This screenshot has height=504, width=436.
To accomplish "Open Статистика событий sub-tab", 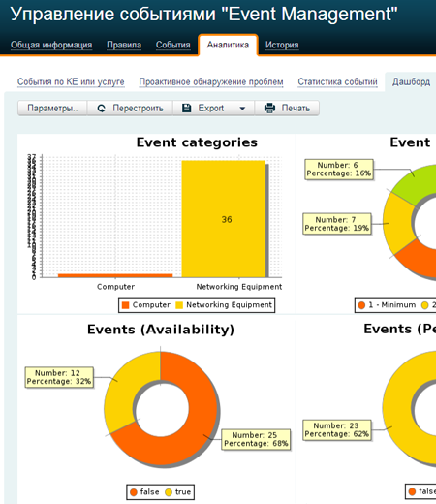I will [x=337, y=81].
